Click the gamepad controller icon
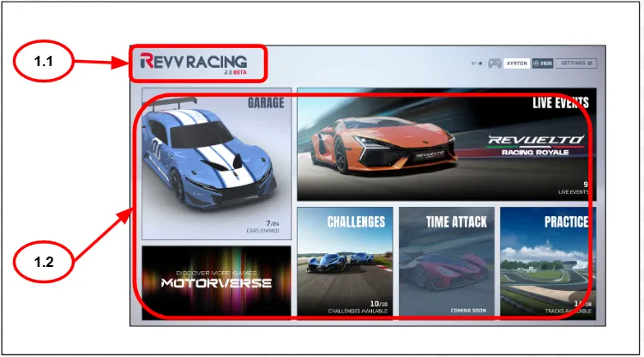The height and width of the screenshot is (357, 644). pyautogui.click(x=495, y=64)
